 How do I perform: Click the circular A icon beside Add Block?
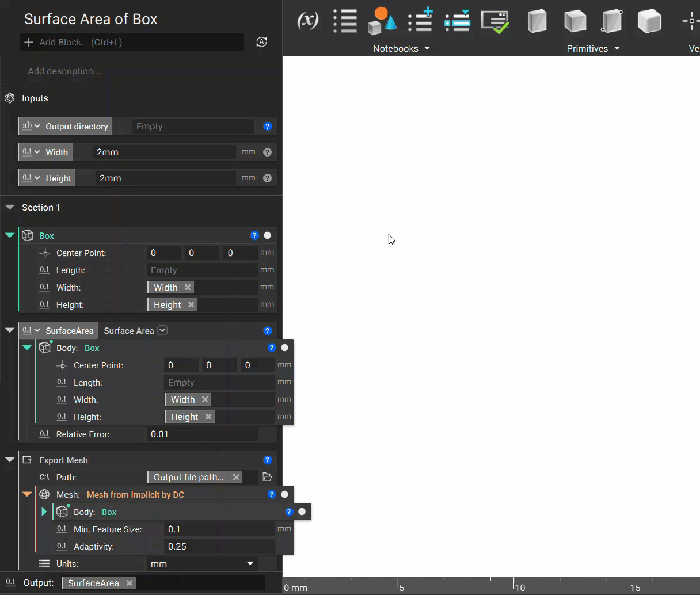(x=261, y=42)
